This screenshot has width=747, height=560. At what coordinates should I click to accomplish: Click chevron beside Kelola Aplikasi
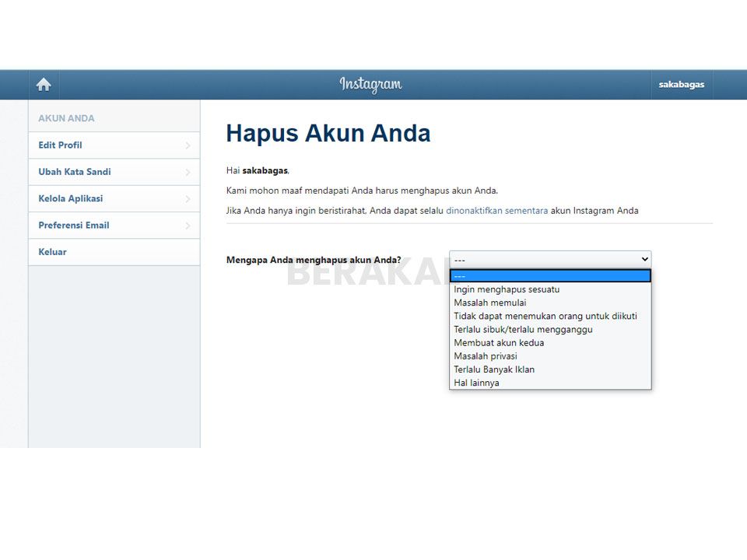(x=188, y=199)
